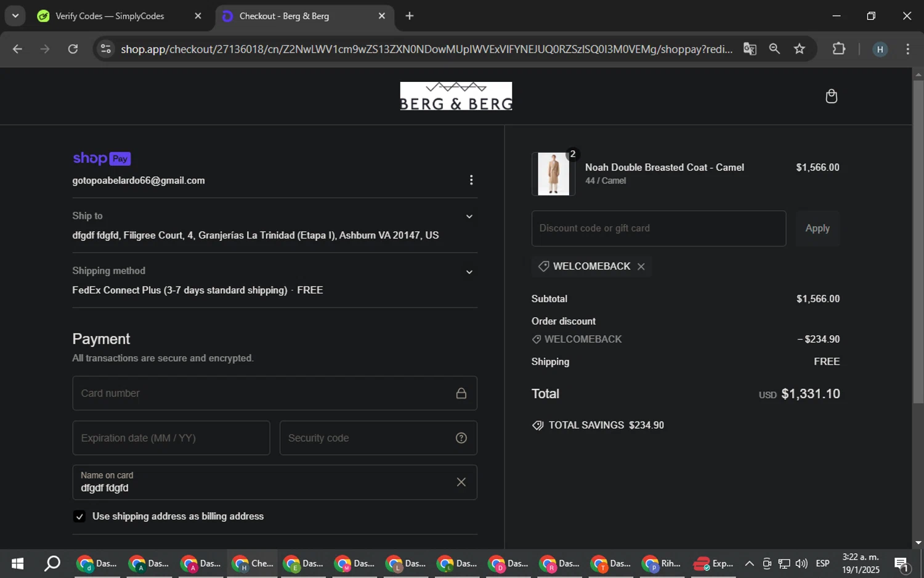Open the shopping bag icon
The height and width of the screenshot is (578, 924).
point(831,96)
